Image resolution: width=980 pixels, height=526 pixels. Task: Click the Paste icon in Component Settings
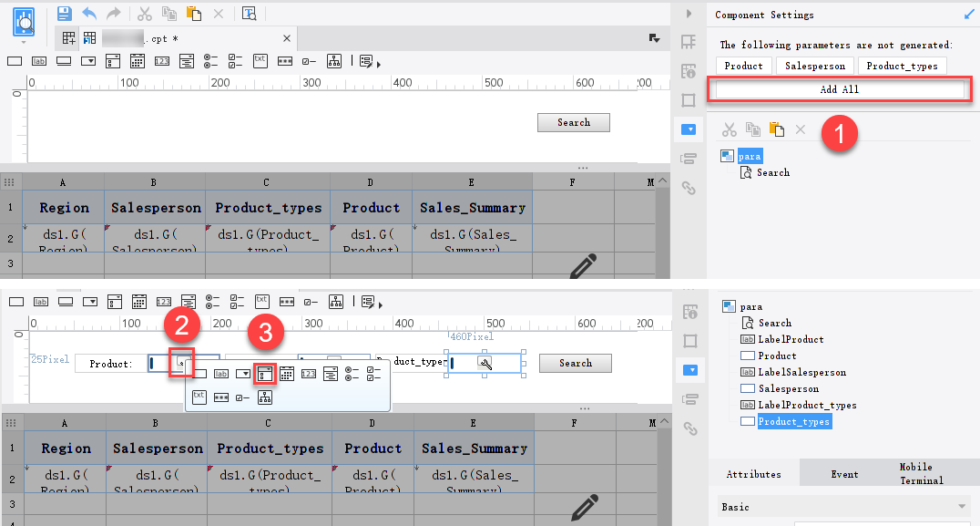coord(775,129)
